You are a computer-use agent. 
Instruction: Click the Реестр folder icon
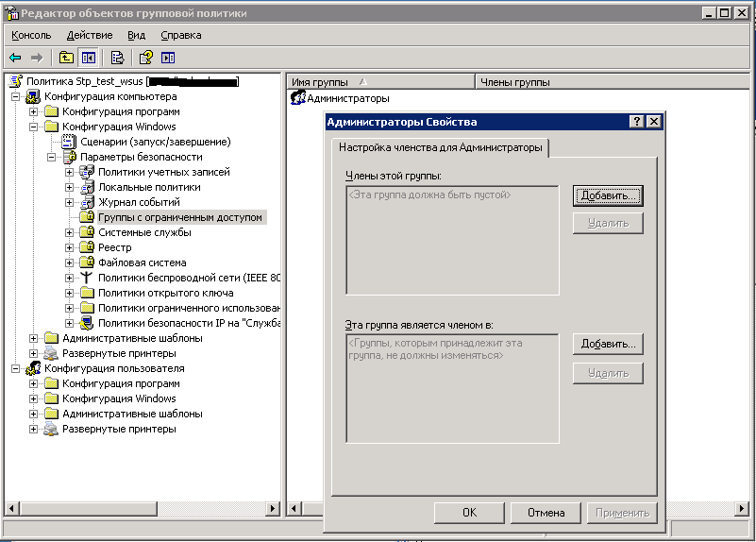(87, 247)
